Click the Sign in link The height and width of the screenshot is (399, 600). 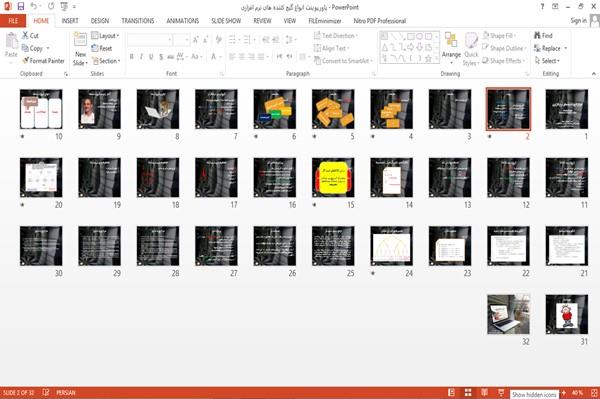578,21
